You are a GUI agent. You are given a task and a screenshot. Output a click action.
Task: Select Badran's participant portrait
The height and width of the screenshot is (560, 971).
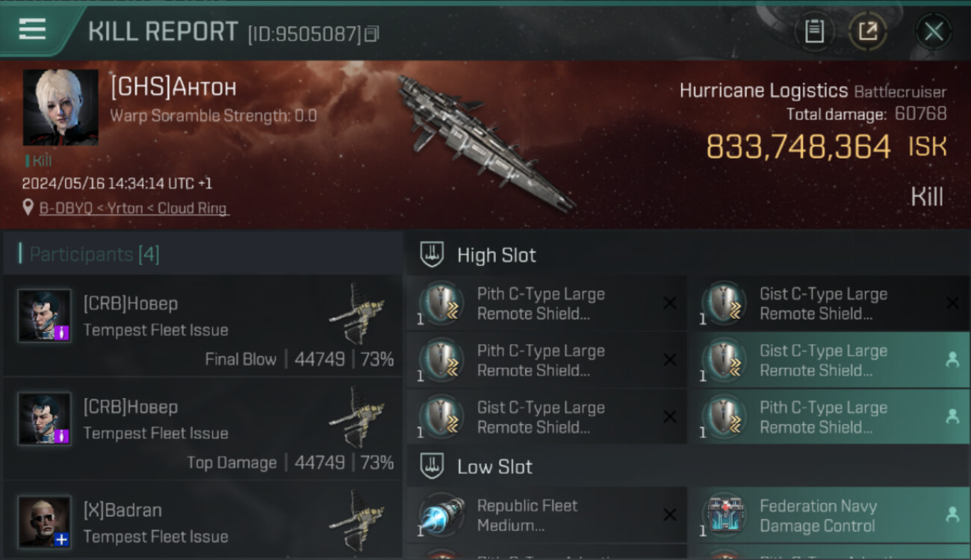pyautogui.click(x=45, y=521)
